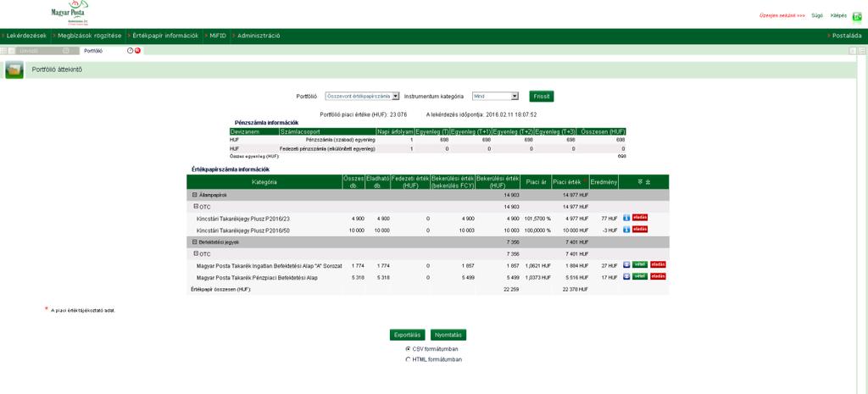
Task: Close the Portfólió tab with red icon
Action: [137, 50]
